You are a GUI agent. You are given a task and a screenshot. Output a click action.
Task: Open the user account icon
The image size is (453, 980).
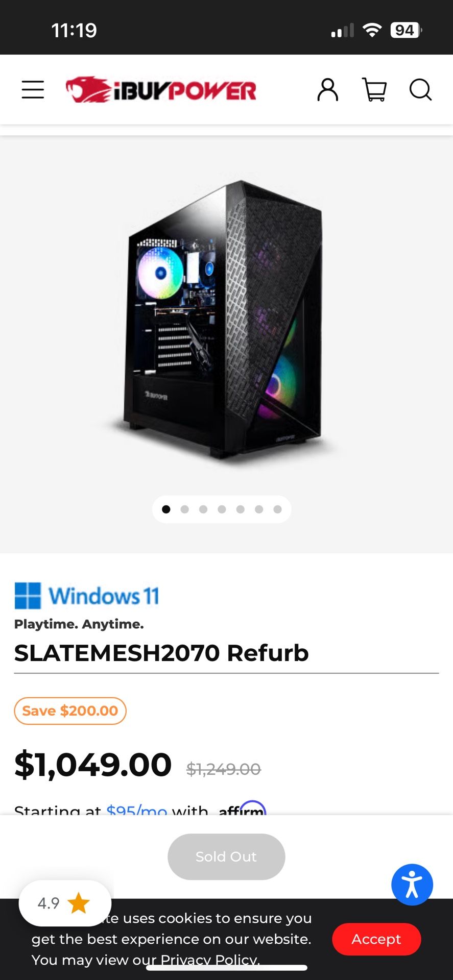pos(328,90)
